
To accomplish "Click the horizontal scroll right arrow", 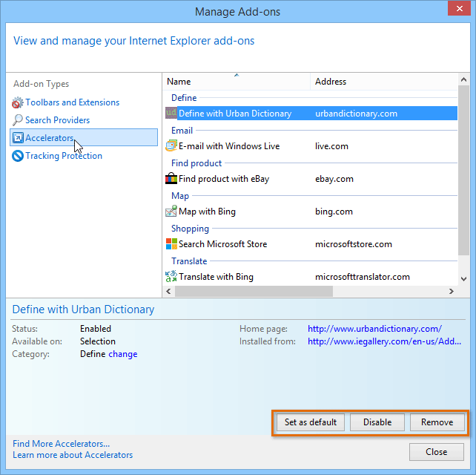I will (x=452, y=291).
